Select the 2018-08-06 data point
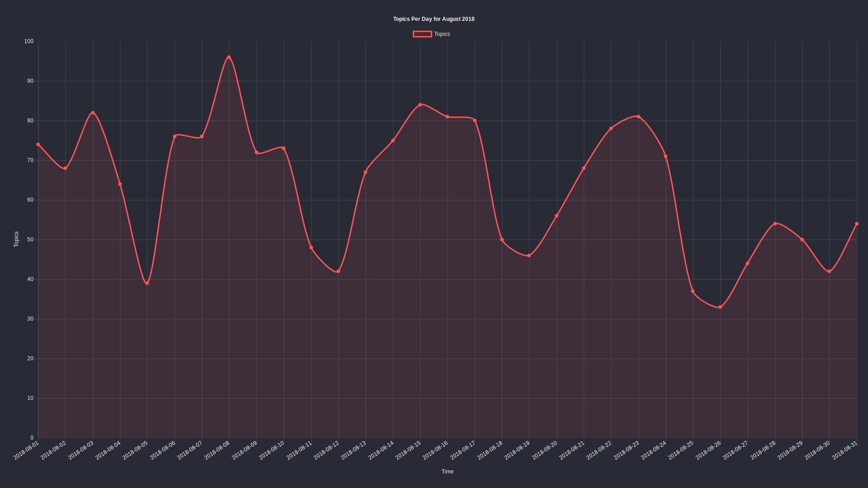 pyautogui.click(x=175, y=136)
